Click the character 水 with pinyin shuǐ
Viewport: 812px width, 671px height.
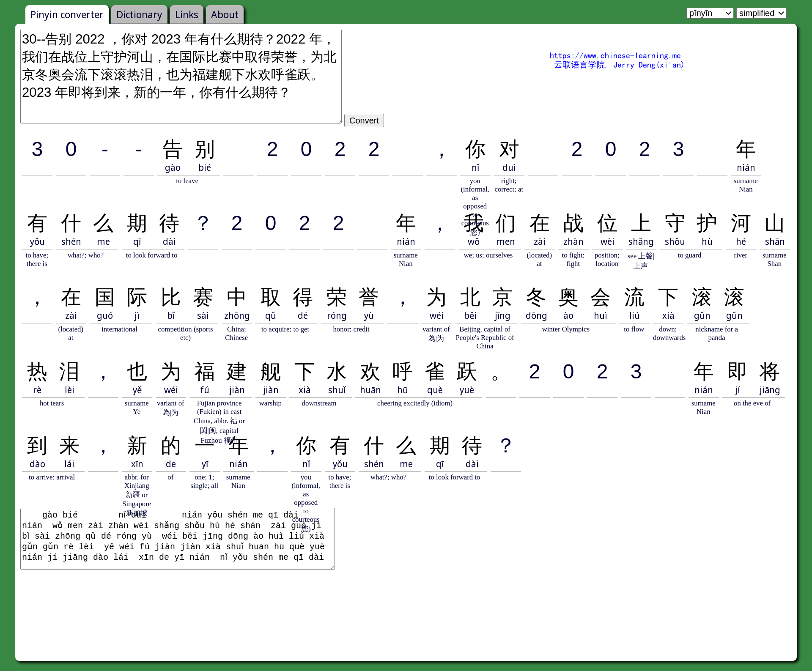pyautogui.click(x=337, y=372)
